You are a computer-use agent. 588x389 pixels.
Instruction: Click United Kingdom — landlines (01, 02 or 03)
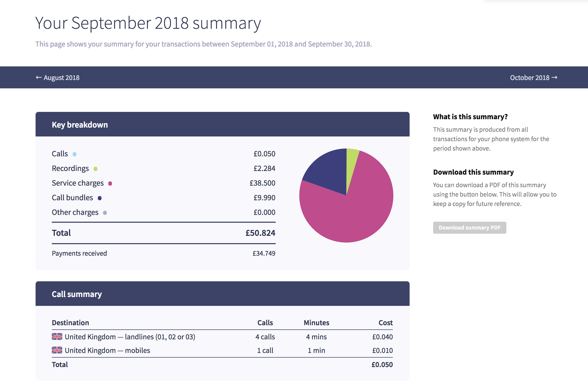[130, 337]
